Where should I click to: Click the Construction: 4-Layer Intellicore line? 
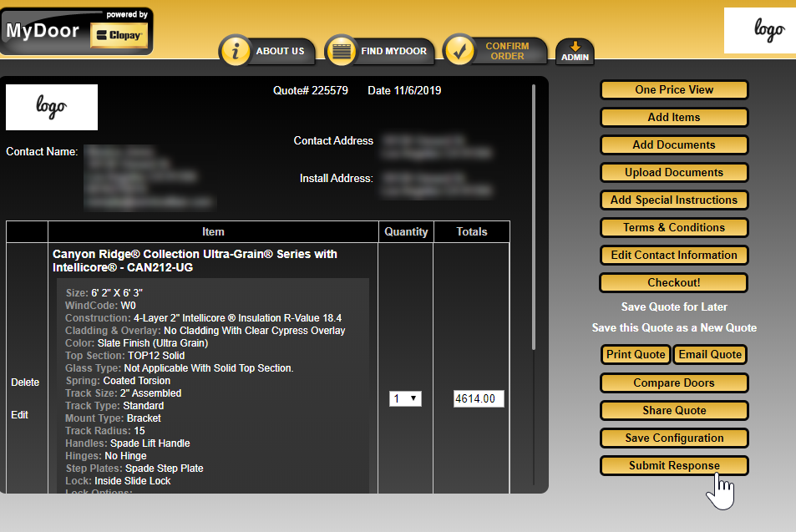click(x=203, y=317)
